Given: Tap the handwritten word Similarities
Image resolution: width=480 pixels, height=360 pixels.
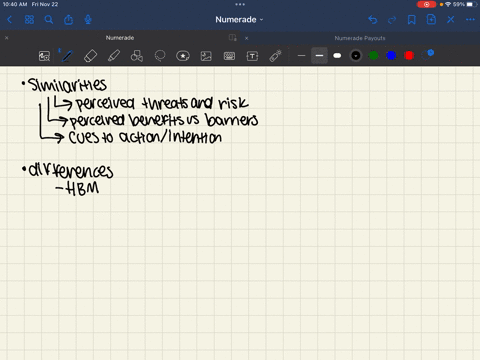Looking at the screenshot, I should pos(68,85).
